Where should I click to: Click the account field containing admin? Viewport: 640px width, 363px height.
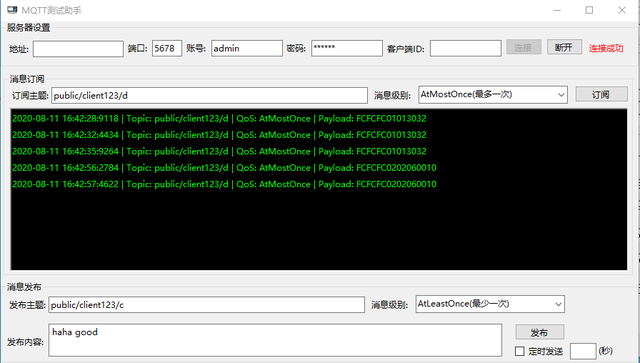pos(247,49)
